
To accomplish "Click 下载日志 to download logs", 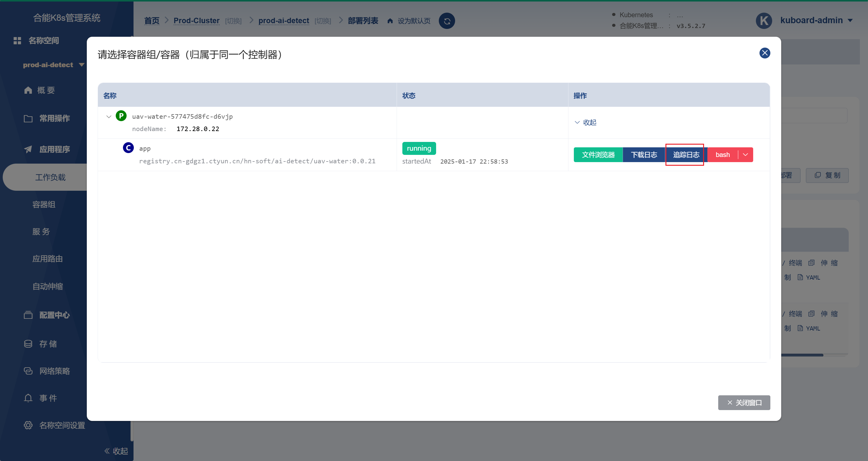I will (644, 155).
